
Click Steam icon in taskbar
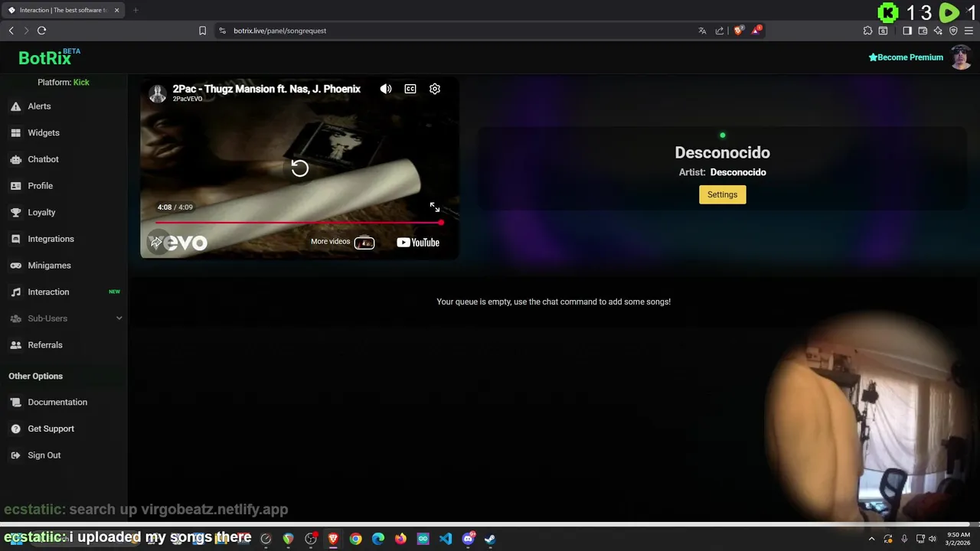(x=490, y=539)
